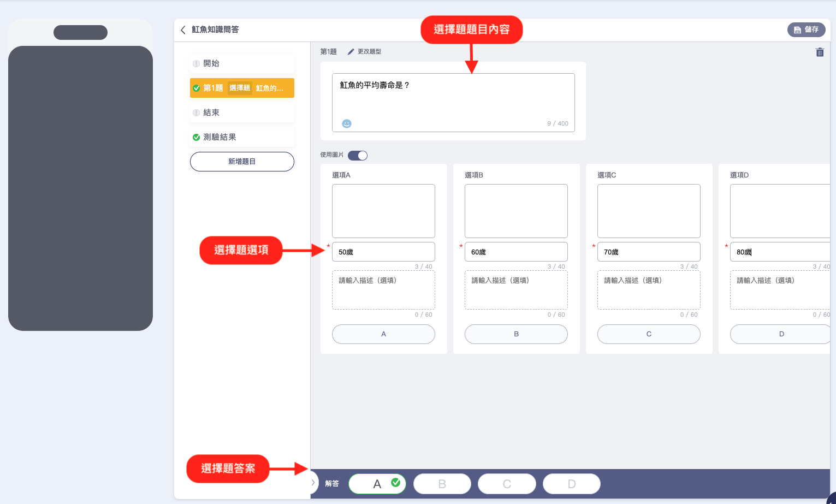Select 第1題 選擇題 in the sidebar
836x504 pixels.
point(242,88)
